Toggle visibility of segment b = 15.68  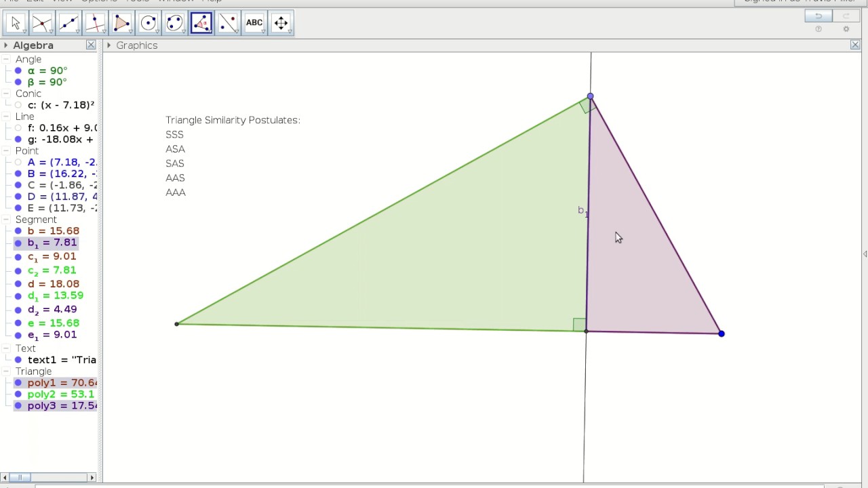tap(18, 231)
